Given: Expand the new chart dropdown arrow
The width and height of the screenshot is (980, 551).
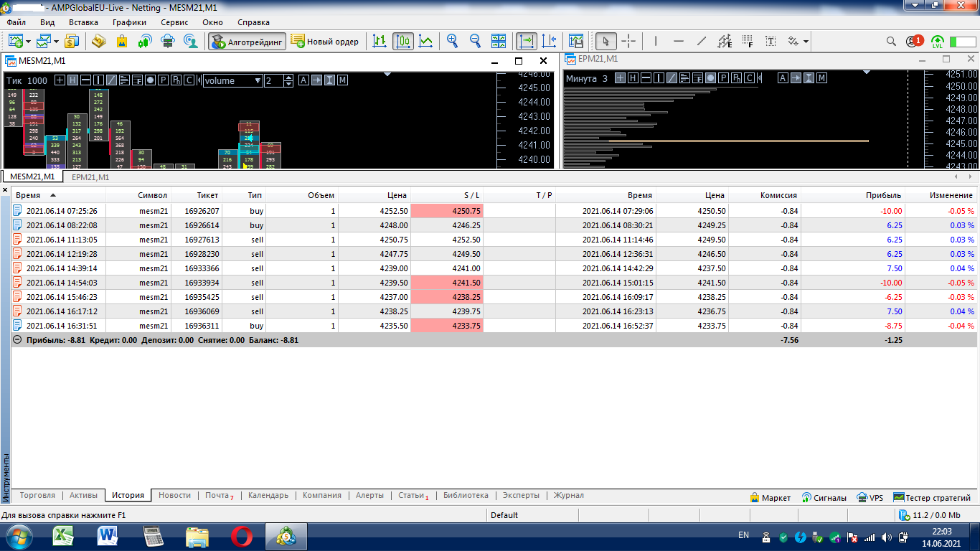Looking at the screenshot, I should tap(28, 41).
